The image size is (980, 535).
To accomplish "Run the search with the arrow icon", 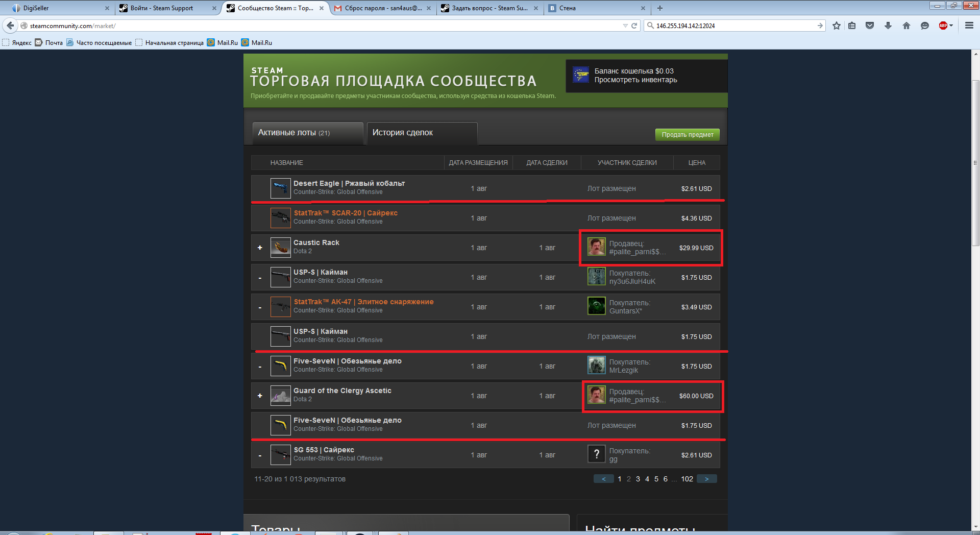I will pos(820,26).
